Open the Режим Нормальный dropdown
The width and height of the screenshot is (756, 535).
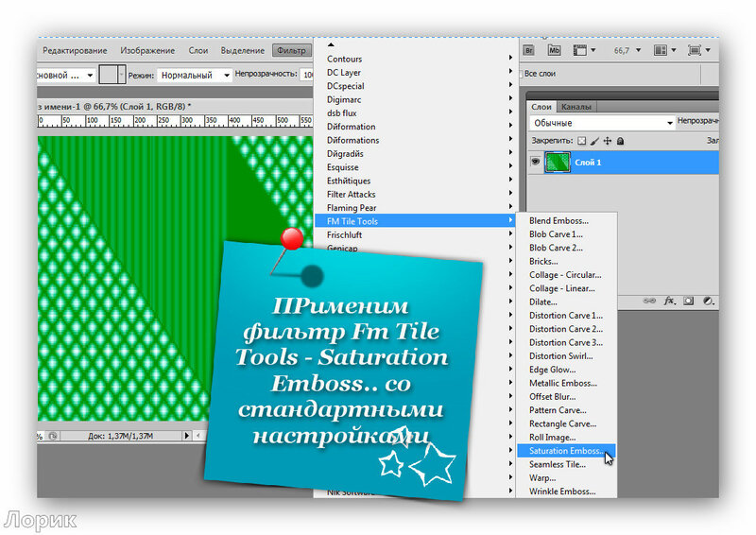click(x=194, y=76)
